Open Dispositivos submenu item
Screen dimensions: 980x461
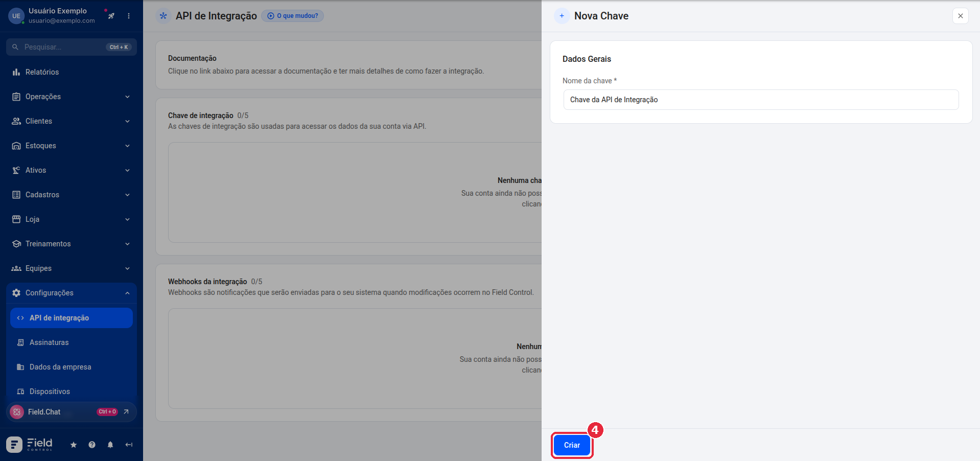coord(72,391)
